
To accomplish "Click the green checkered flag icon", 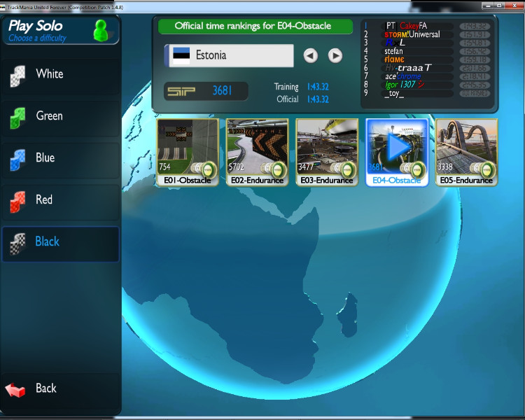I will coord(17,117).
